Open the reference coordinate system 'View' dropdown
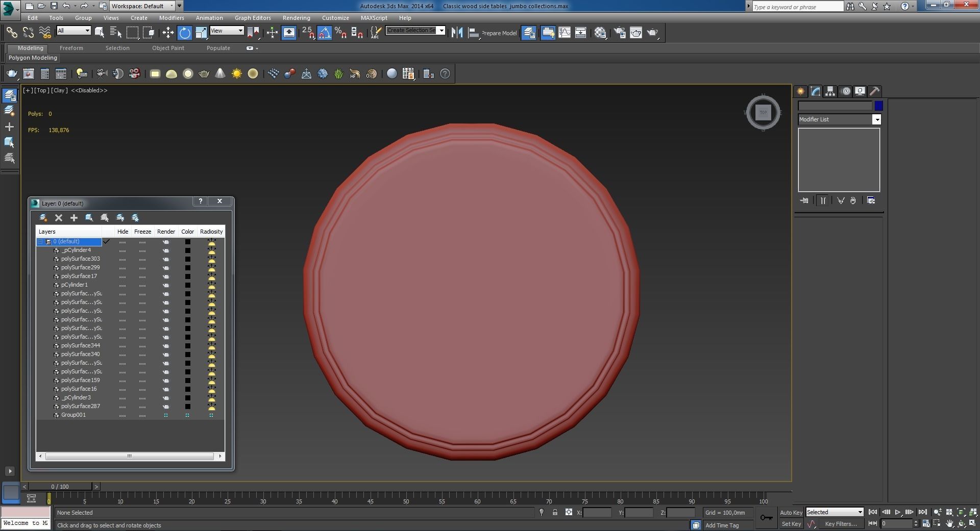Image resolution: width=980 pixels, height=531 pixels. pyautogui.click(x=227, y=31)
